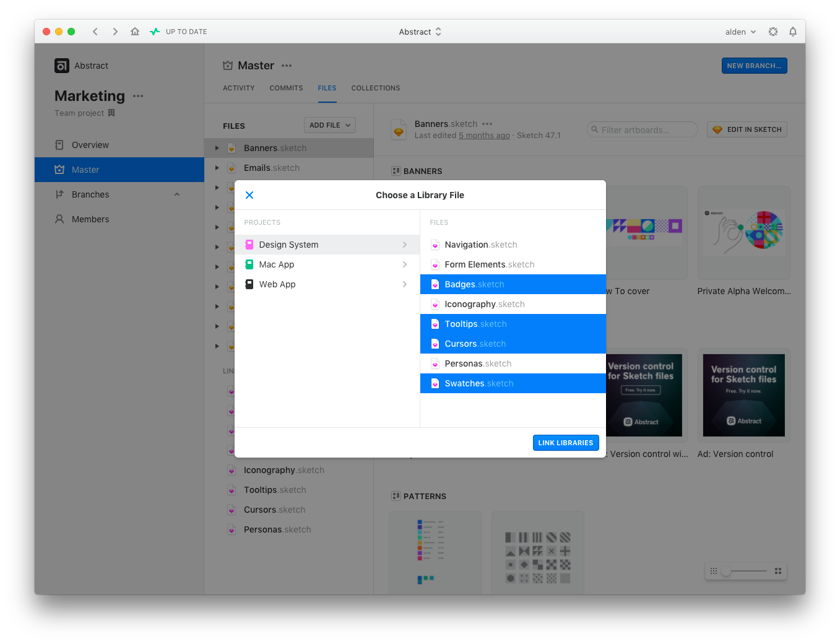Adjust the thumbnail size slider

727,571
